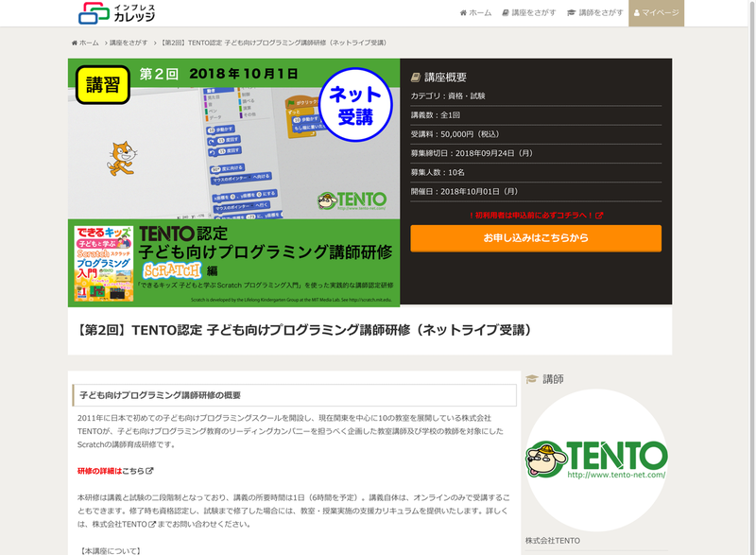Click 子ども向けプログラミング講師研修の概要 section header

click(x=294, y=395)
